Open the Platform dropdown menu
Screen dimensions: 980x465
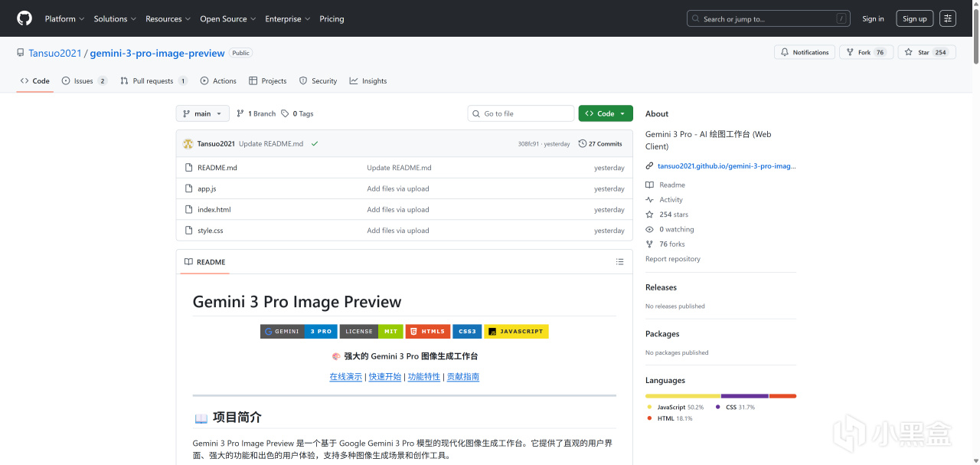(64, 18)
